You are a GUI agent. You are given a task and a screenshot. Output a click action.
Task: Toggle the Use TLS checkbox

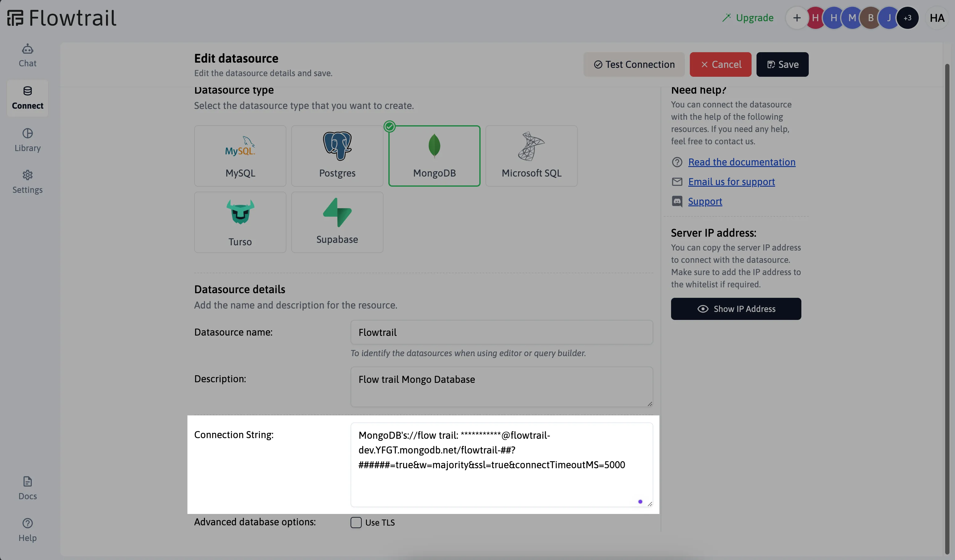click(x=356, y=523)
